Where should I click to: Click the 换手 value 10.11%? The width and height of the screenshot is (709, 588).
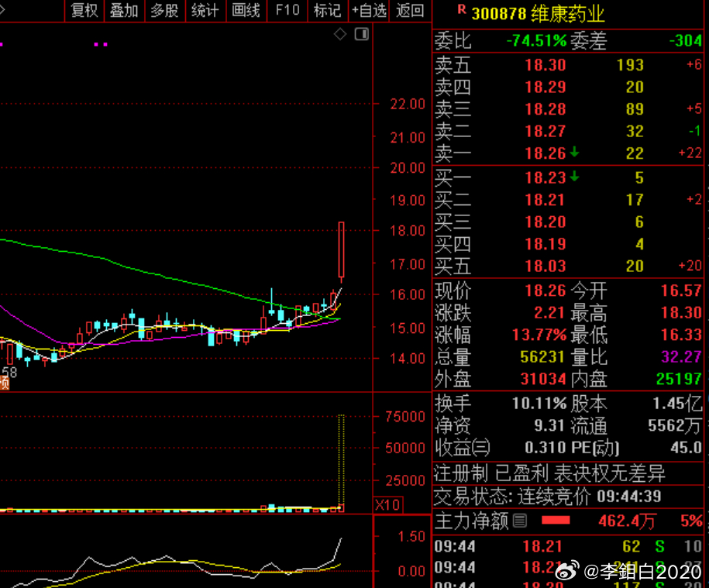pos(539,404)
